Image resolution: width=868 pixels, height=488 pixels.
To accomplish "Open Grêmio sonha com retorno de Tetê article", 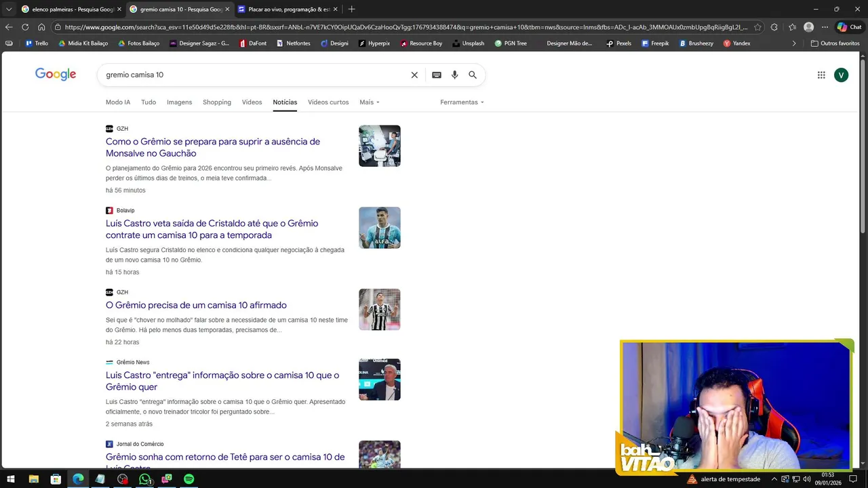I will point(225,461).
